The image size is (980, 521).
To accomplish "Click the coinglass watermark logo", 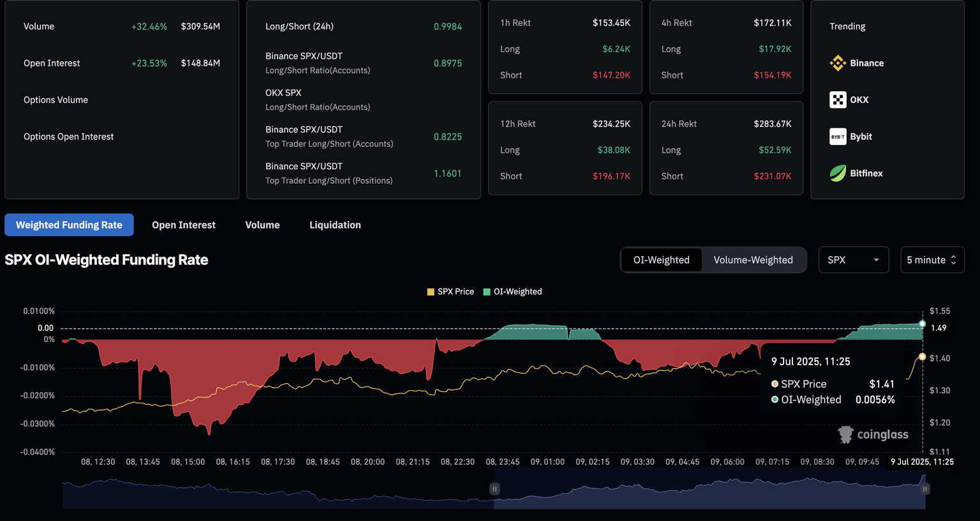I will click(845, 435).
